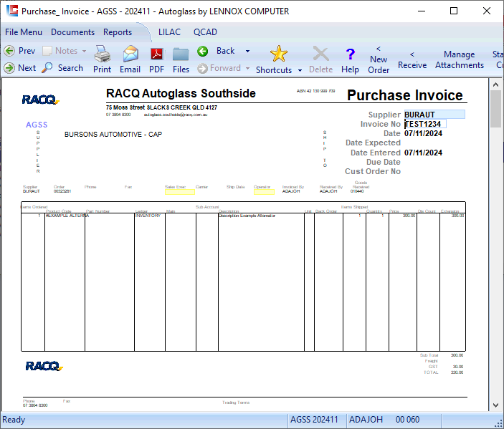Viewport: 504px width, 429px height.
Task: Click the Invoice No field TEST1234
Action: (425, 124)
